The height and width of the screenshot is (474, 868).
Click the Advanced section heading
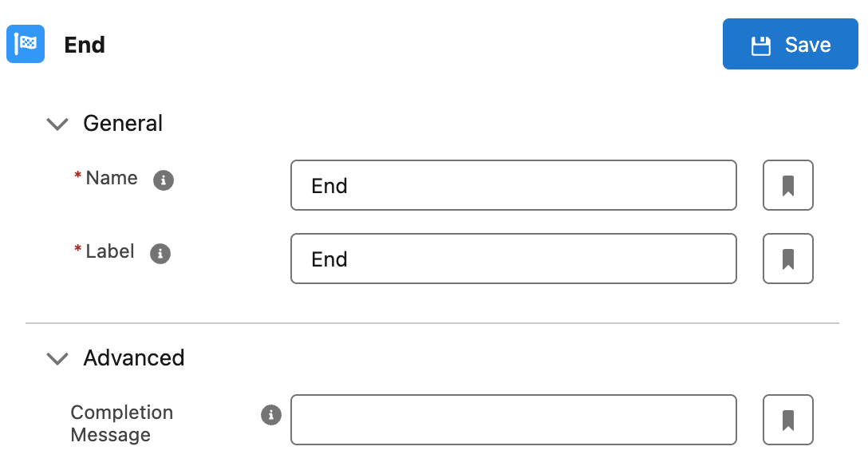(134, 357)
